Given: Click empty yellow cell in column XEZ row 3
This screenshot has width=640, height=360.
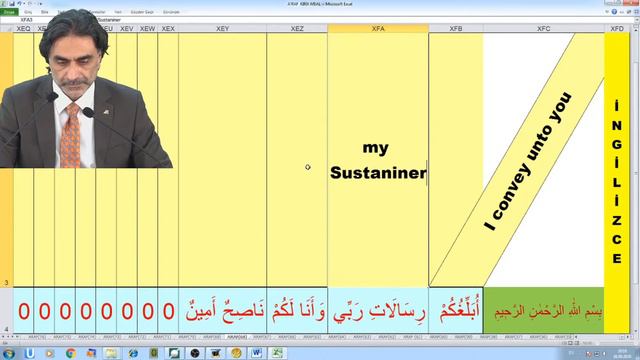Looking at the screenshot, I should (x=297, y=160).
